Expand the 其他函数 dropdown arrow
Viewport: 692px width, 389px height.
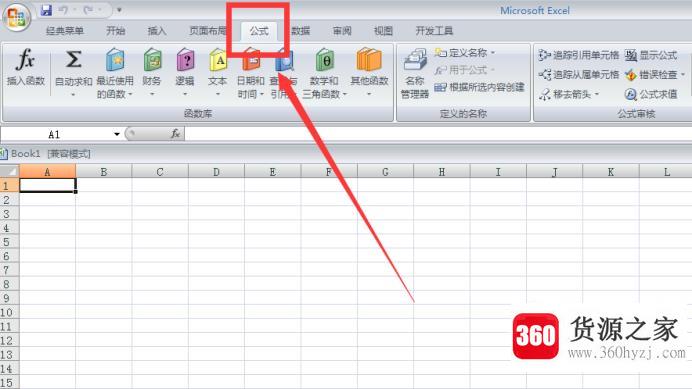click(x=369, y=94)
